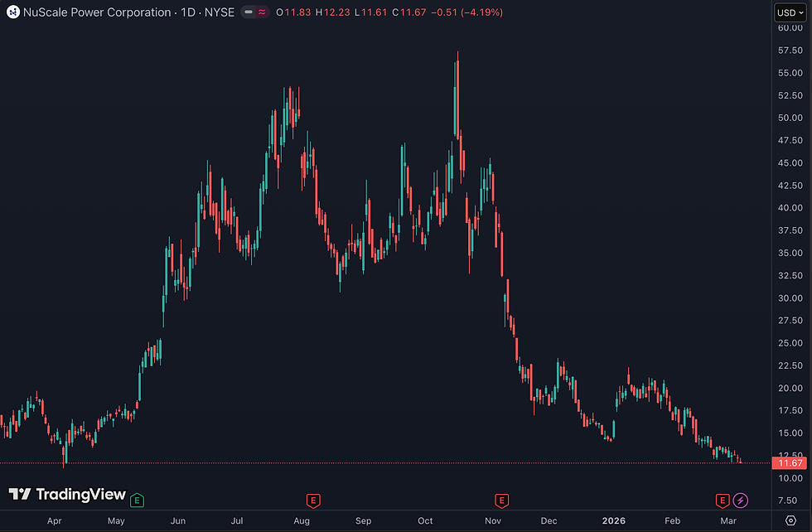Viewport: 812px width, 532px height.
Task: Click the Feb label on time axis
Action: tap(672, 520)
